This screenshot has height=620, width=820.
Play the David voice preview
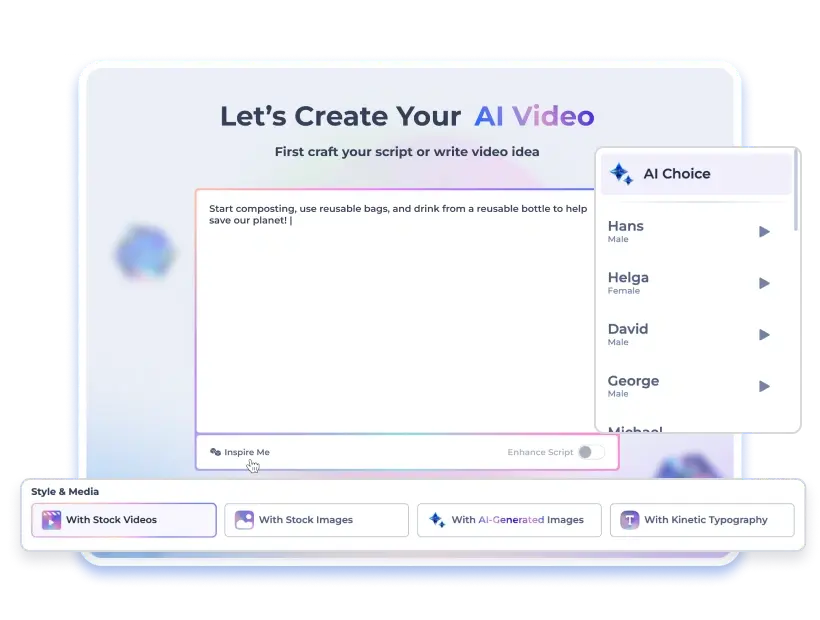pyautogui.click(x=764, y=335)
